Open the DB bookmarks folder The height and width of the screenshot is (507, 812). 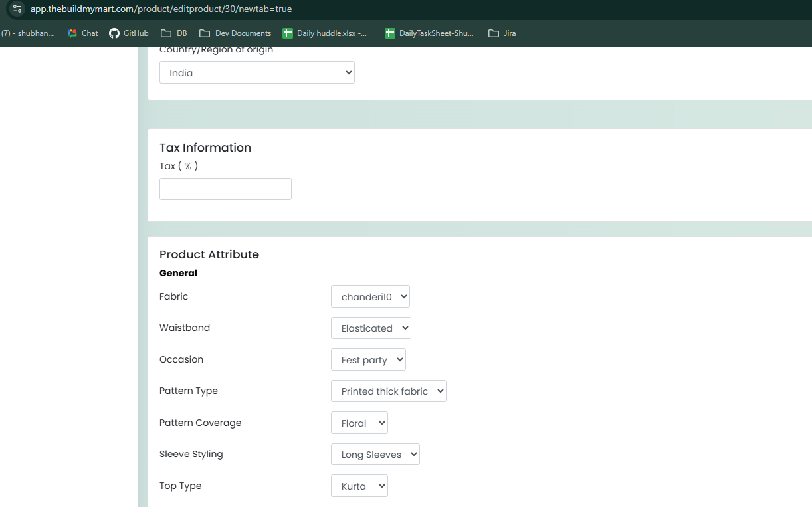[174, 33]
